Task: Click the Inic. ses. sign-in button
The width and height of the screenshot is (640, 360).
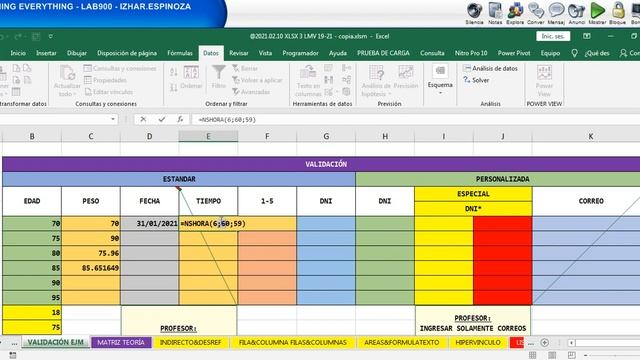Action: click(553, 36)
